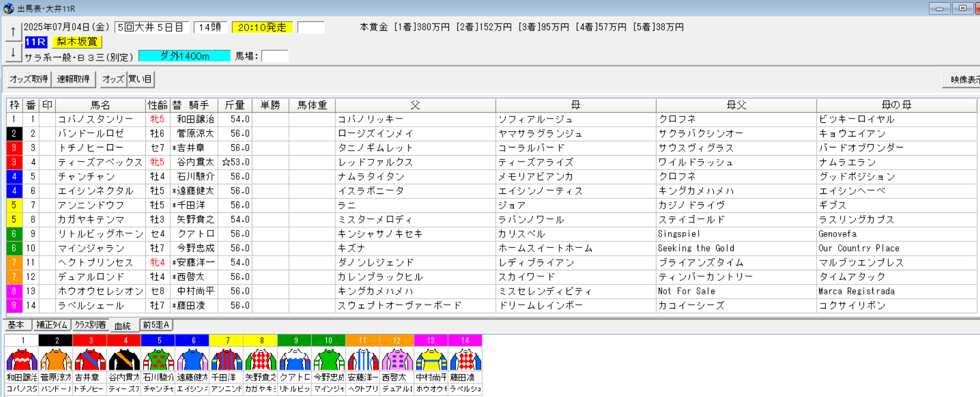This screenshot has width=980, height=397.
Task: Click the 馬体重 column header
Action: click(312, 105)
